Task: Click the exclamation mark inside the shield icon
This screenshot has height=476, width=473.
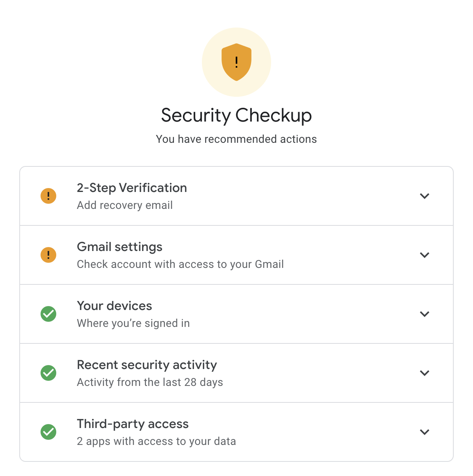Action: pos(236,62)
